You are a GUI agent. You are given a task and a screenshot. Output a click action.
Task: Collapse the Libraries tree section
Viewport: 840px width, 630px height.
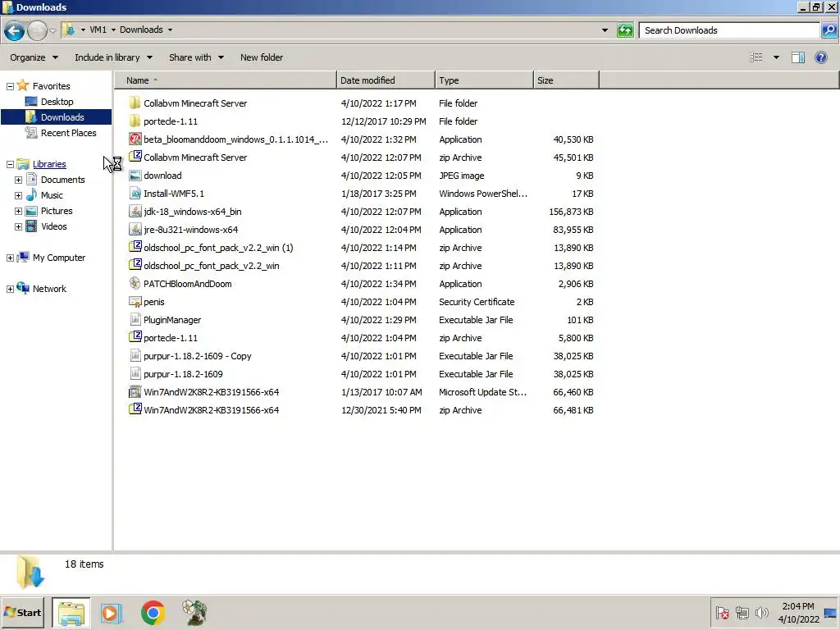[x=10, y=164]
